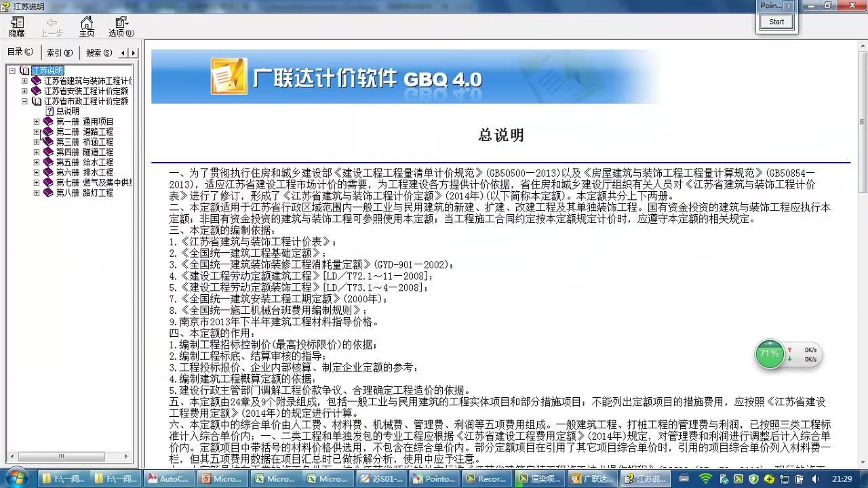Switch to the 索引 tab
Image resolution: width=868 pixels, height=488 pixels.
pyautogui.click(x=58, y=52)
